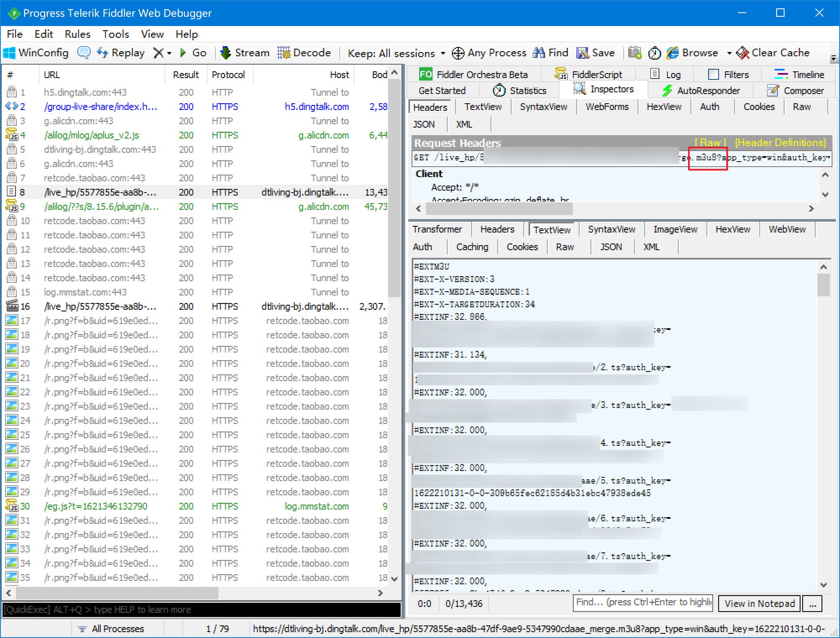Click session list horizontal scrollbar thumb

[117, 593]
